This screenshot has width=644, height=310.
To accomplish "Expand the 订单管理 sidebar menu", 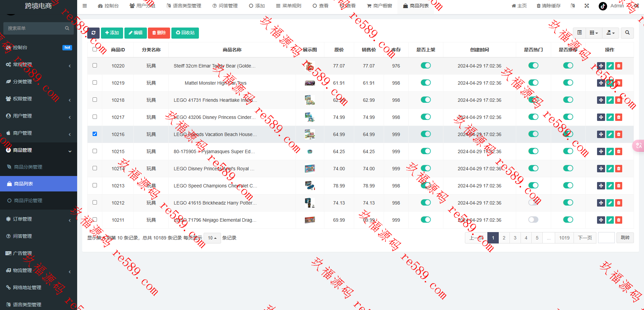I will 39,219.
